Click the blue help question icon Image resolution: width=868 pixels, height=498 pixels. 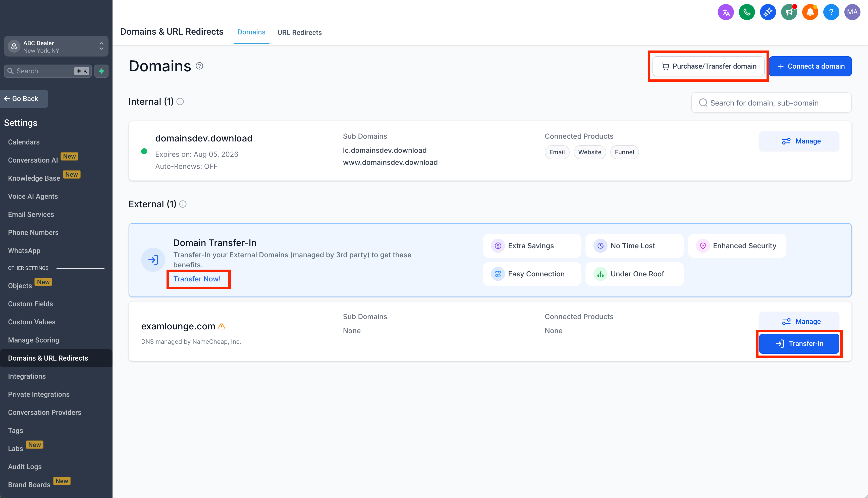point(831,12)
